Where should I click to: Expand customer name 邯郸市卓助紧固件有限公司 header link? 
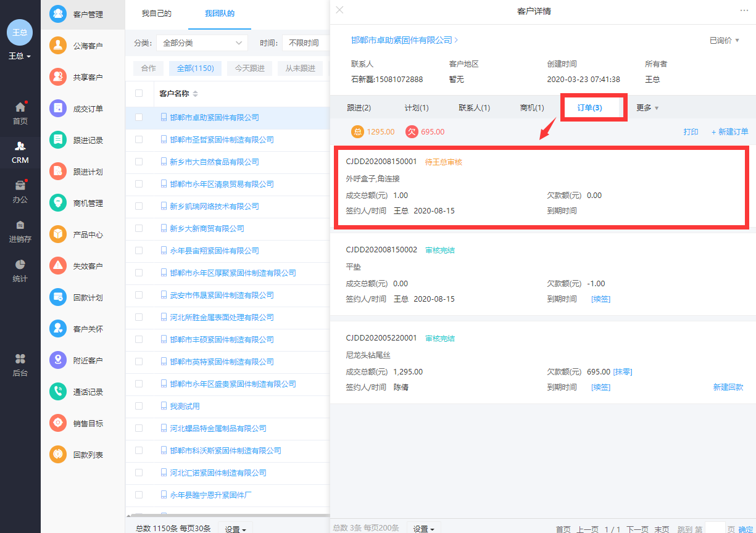point(404,40)
